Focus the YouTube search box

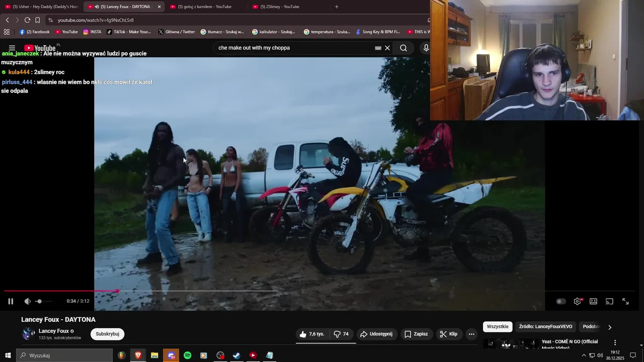tap(294, 48)
